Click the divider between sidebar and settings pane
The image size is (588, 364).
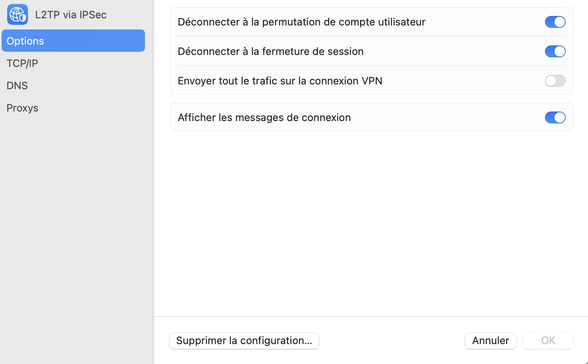tap(153, 182)
